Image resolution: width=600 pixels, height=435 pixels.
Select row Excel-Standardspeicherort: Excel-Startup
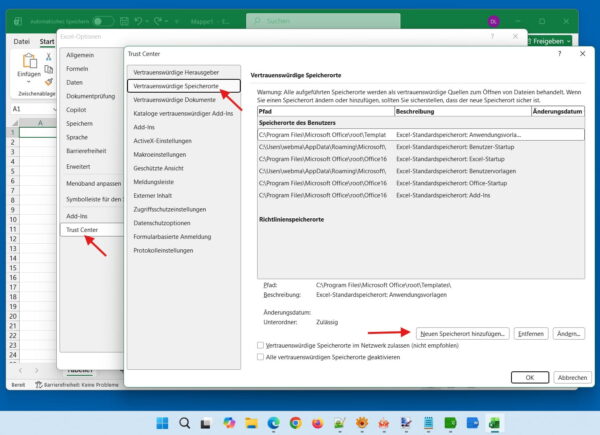click(421, 159)
